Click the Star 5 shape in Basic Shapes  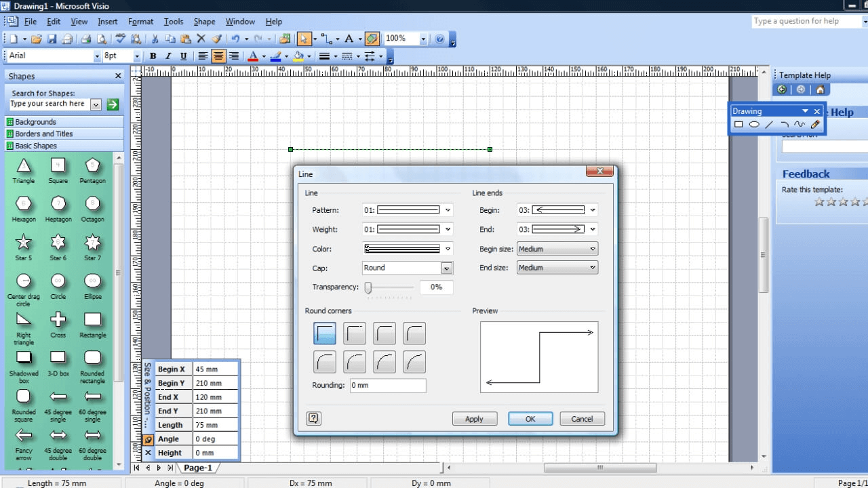coord(24,246)
